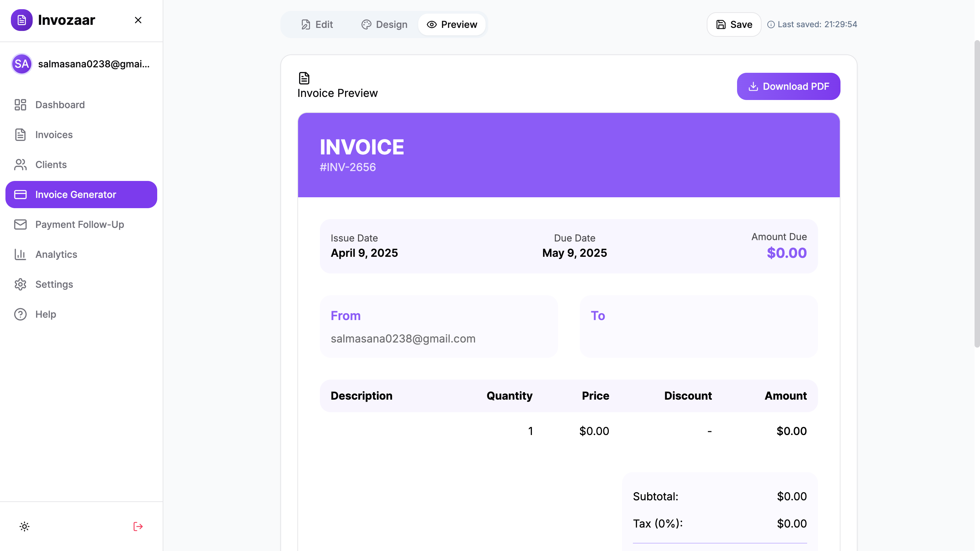Click the Analytics bar chart icon

[x=20, y=254]
